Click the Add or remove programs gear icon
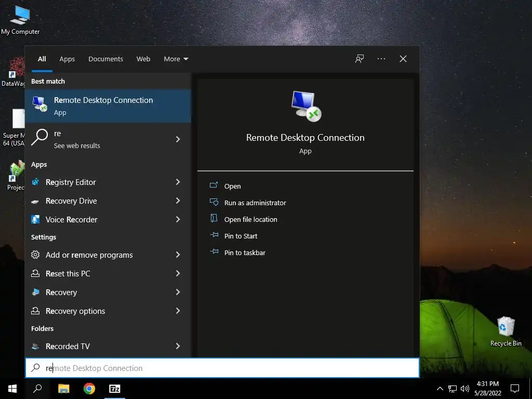This screenshot has width=532, height=399. (x=35, y=255)
